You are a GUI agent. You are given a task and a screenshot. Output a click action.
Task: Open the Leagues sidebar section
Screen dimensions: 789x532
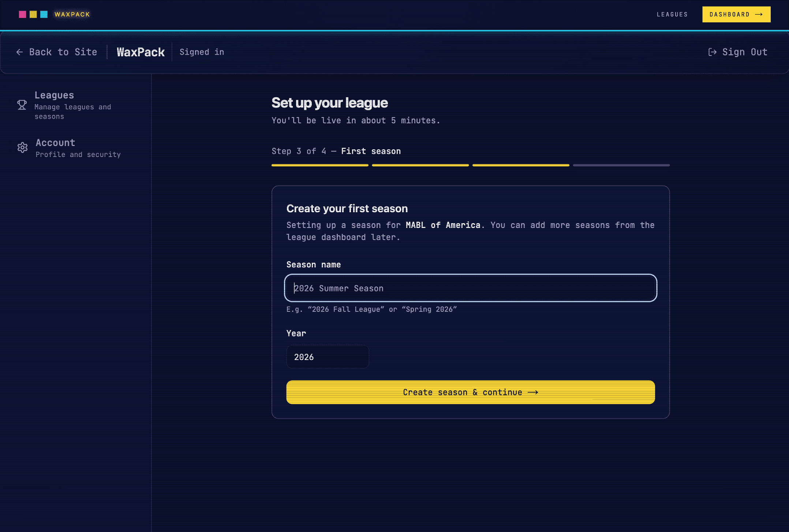[75, 105]
